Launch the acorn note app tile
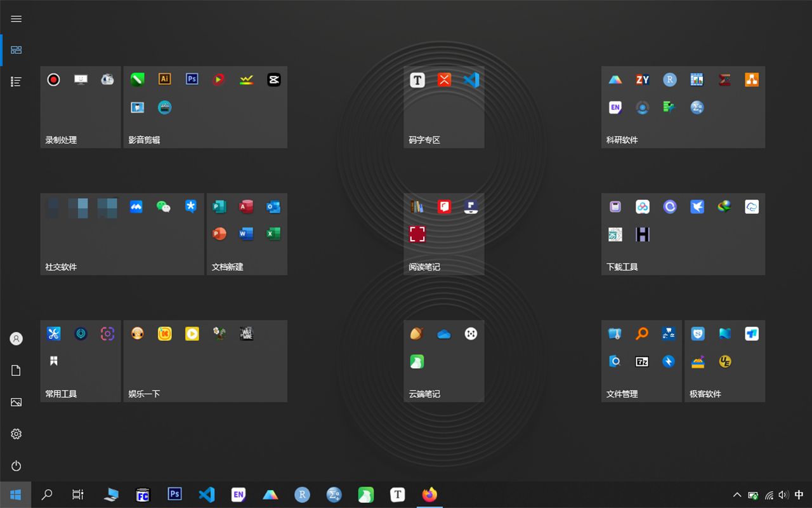 [x=417, y=334]
